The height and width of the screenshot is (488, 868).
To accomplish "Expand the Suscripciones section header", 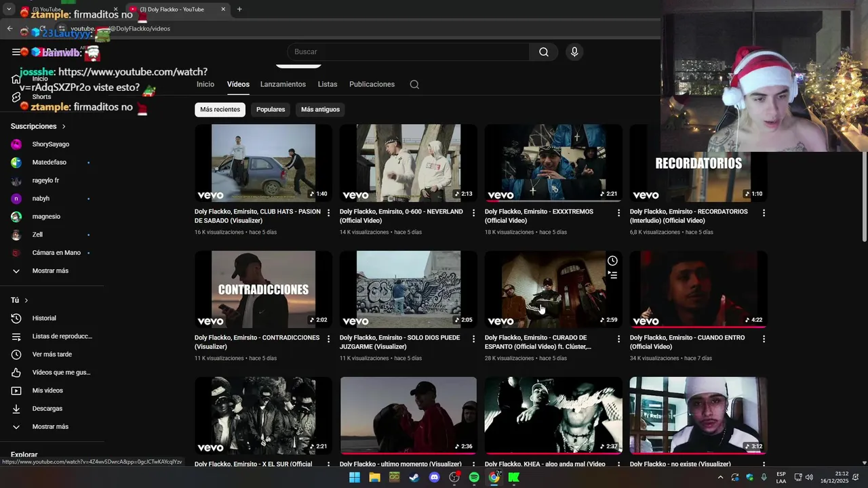I will pos(39,127).
